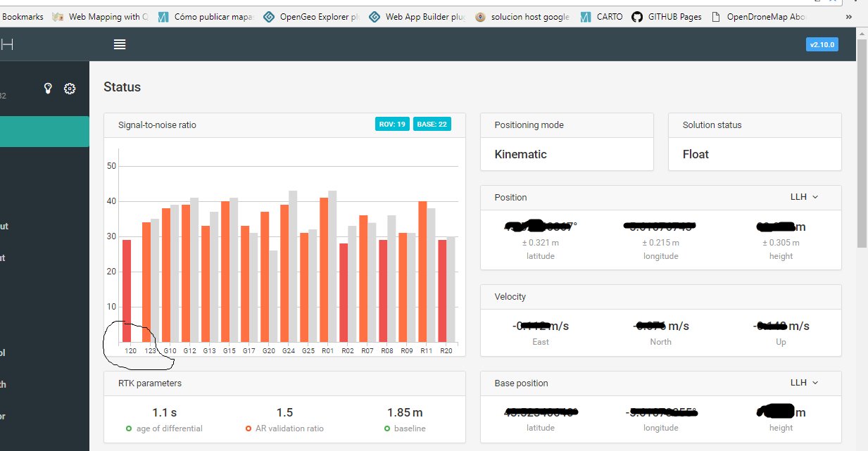Click the red status circle beside AR validation ratio

248,428
